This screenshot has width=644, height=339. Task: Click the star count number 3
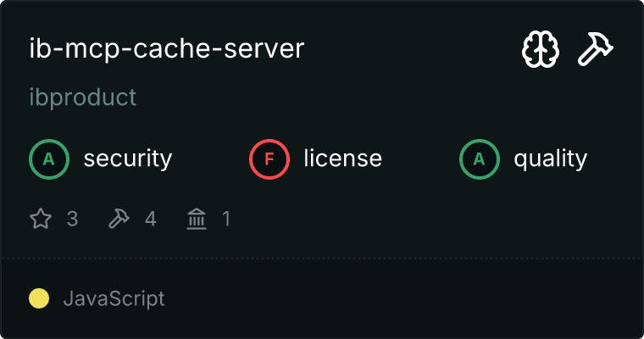click(72, 220)
